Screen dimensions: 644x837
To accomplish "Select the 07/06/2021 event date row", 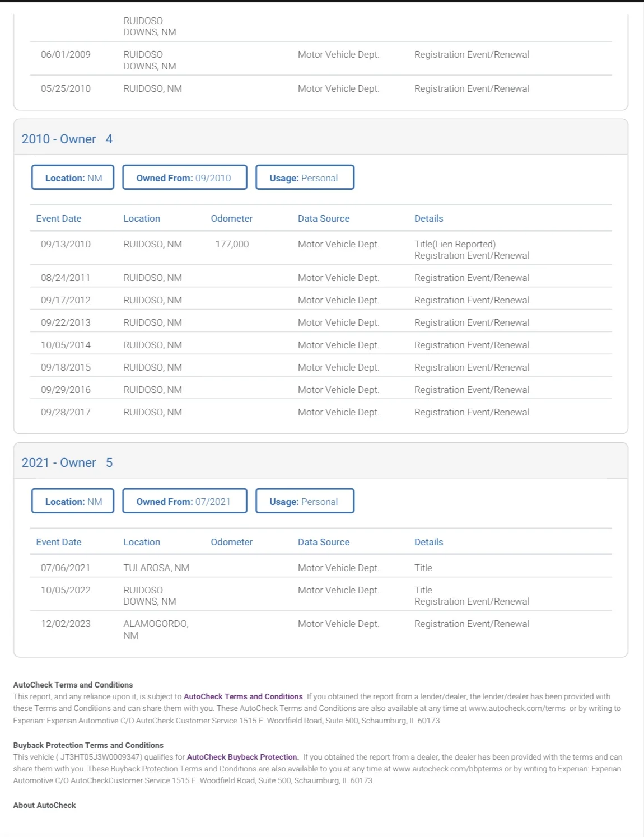I will point(66,568).
